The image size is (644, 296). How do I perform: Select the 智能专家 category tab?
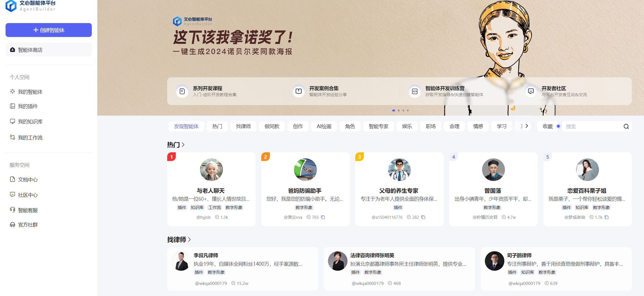379,126
